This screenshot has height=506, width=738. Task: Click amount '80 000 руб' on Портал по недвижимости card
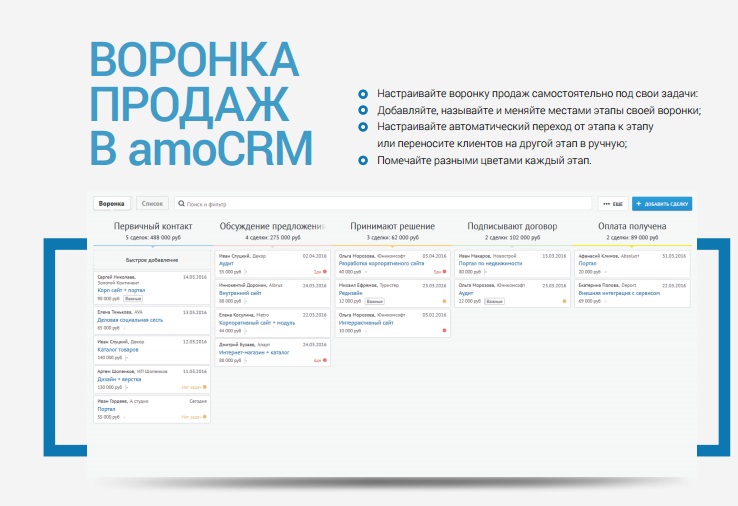[469, 272]
